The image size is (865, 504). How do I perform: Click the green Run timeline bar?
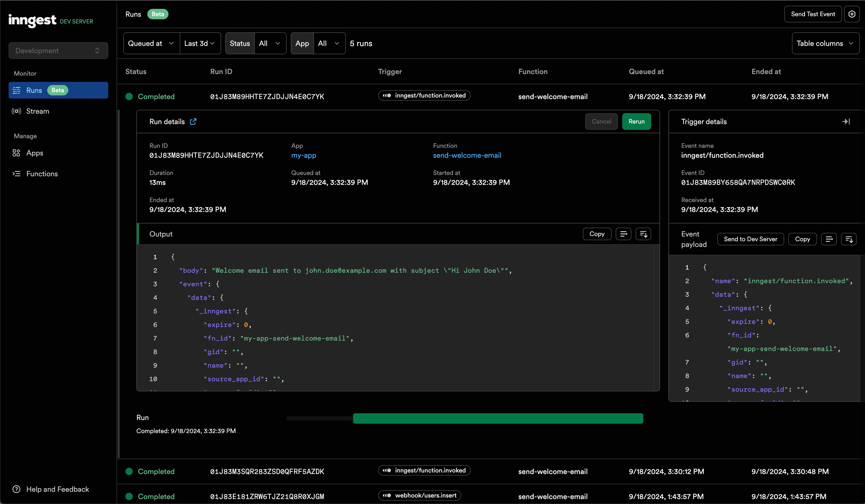pyautogui.click(x=498, y=418)
